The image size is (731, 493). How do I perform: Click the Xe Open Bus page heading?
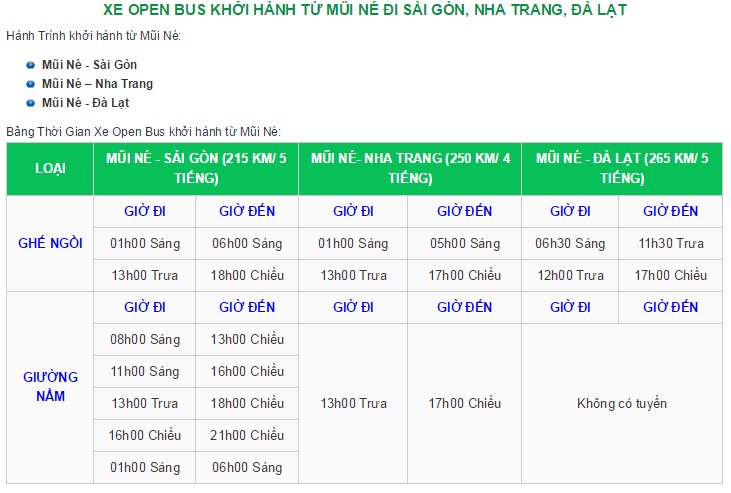(x=365, y=11)
